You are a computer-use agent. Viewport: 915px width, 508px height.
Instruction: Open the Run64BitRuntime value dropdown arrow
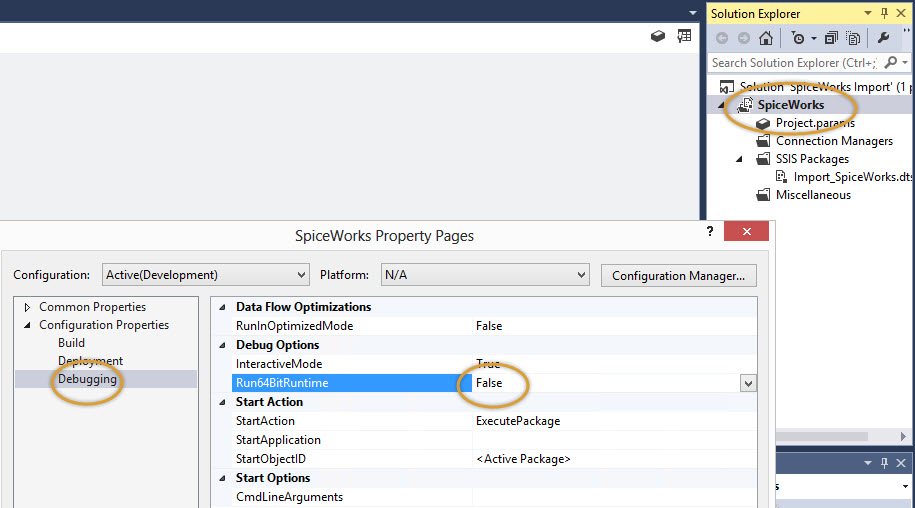(747, 383)
